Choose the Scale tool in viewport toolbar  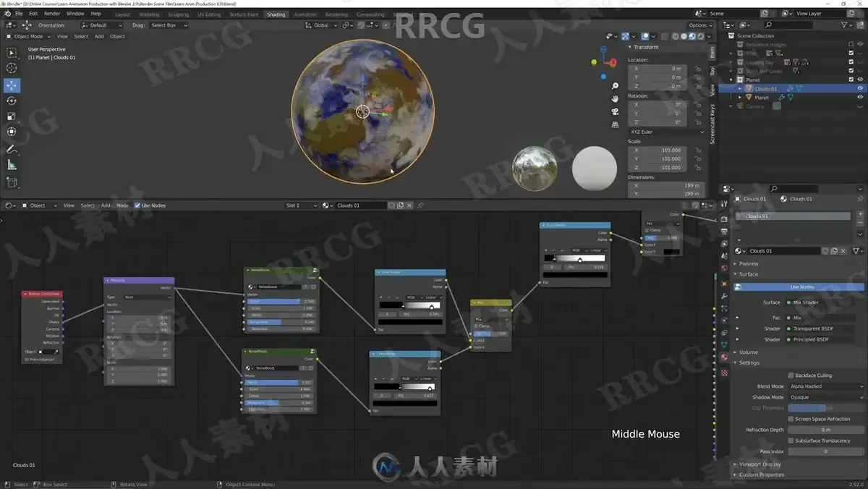pyautogui.click(x=12, y=116)
